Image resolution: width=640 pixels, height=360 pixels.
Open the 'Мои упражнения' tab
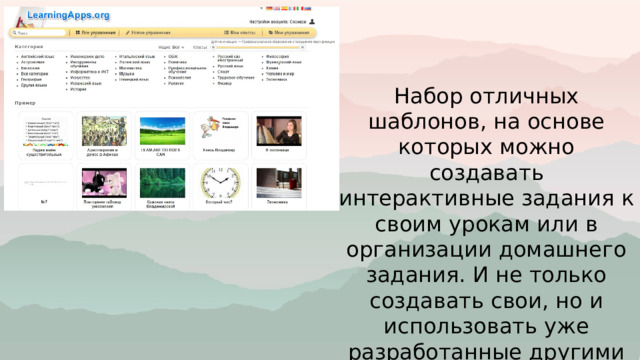289,33
